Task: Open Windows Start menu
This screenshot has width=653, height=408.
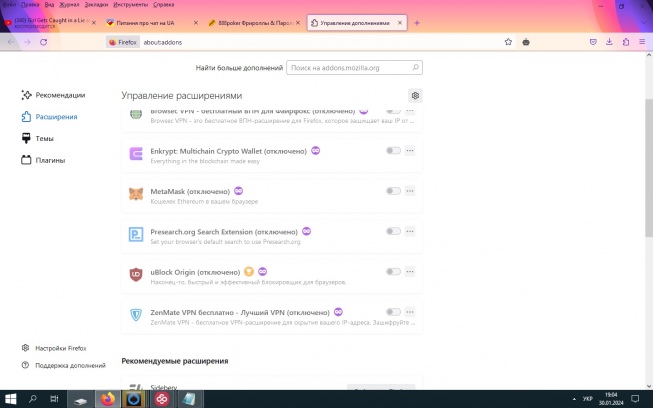Action: pyautogui.click(x=10, y=399)
